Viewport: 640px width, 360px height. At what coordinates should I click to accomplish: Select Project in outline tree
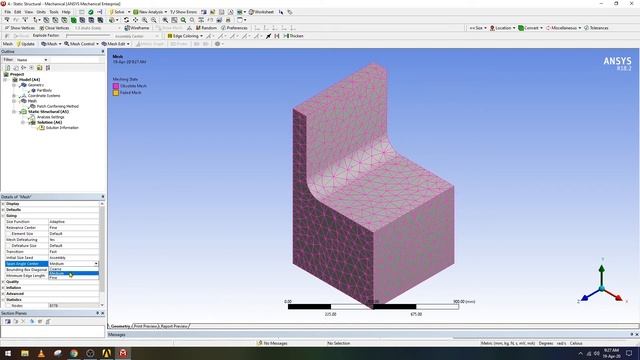pos(17,74)
